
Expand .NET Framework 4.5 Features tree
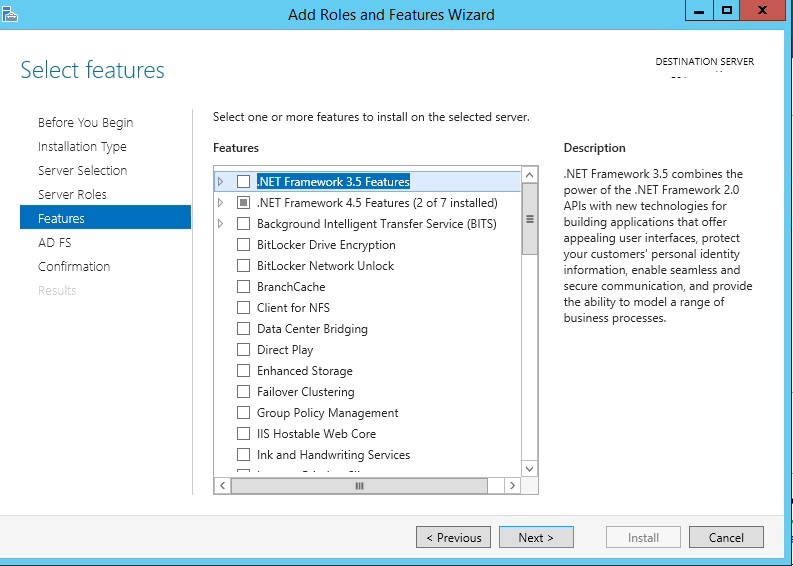pyautogui.click(x=221, y=203)
